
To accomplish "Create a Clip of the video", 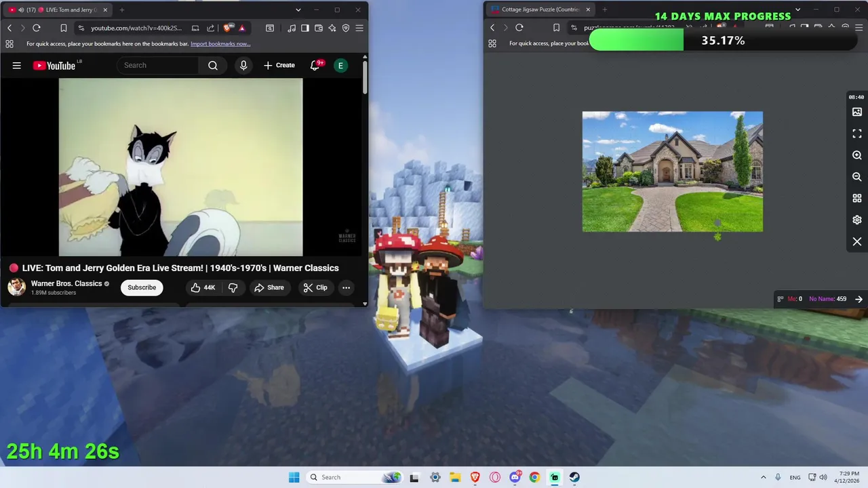I will [315, 287].
